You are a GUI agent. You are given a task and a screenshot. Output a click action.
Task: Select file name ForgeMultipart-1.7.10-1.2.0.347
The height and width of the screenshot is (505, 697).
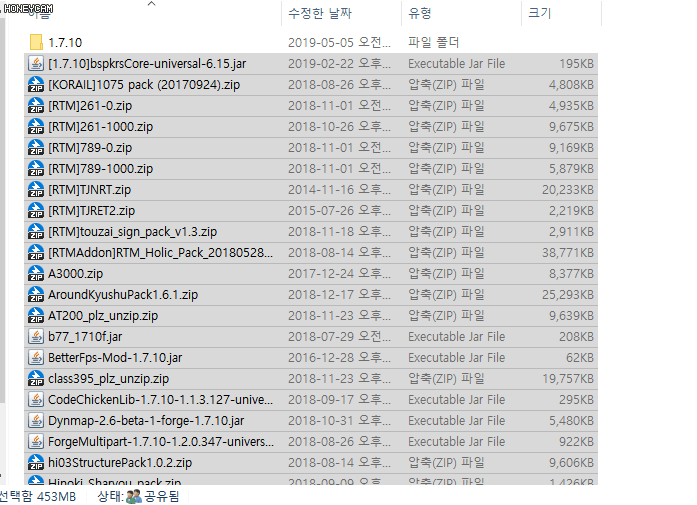coord(161,441)
